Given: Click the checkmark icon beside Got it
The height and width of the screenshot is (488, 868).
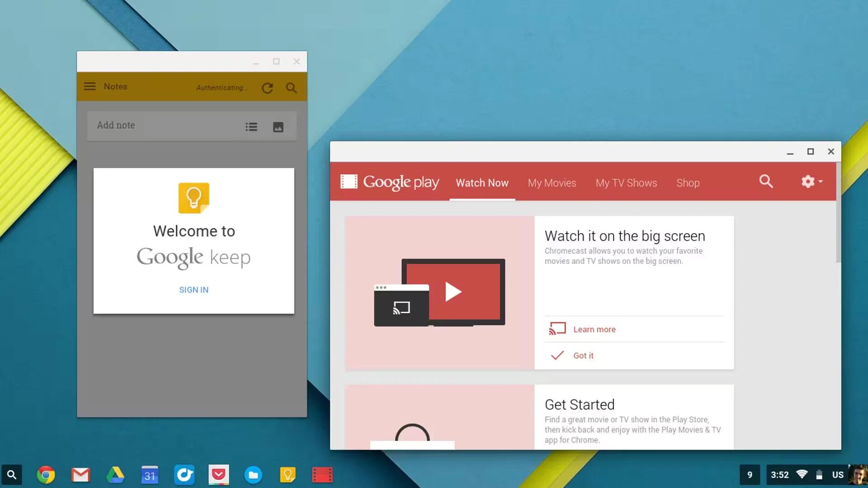Looking at the screenshot, I should tap(557, 355).
